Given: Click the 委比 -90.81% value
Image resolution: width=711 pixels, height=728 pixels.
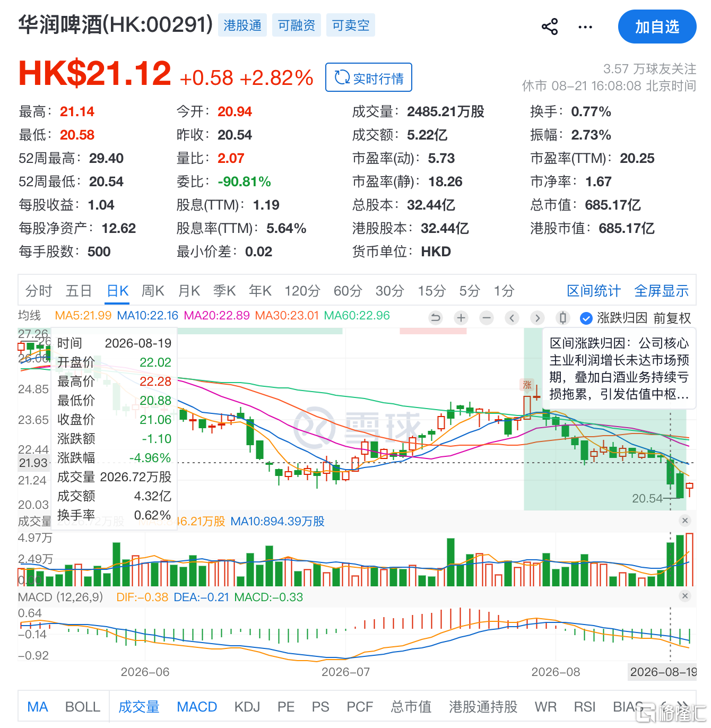Looking at the screenshot, I should tap(244, 181).
